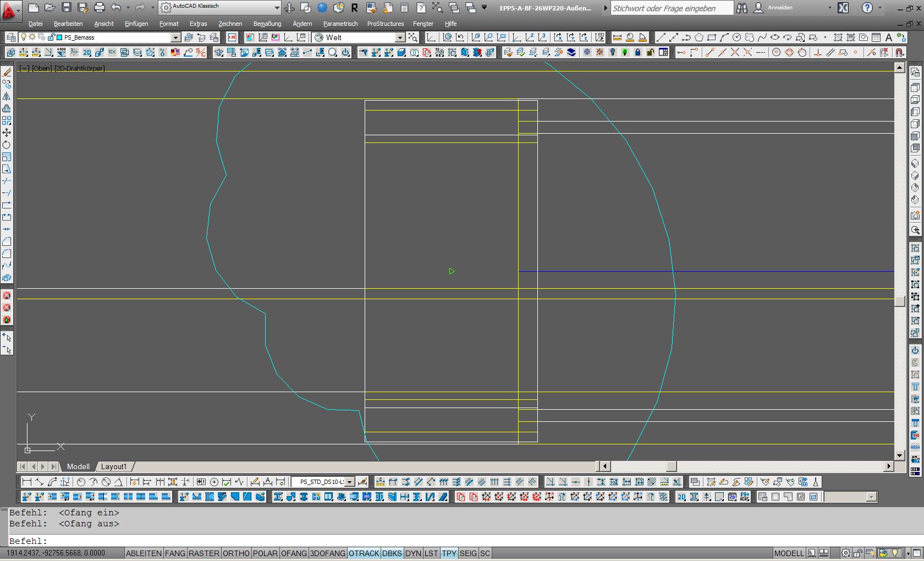Select the Move tool
Viewport: 924px width, 561px height.
[7, 133]
